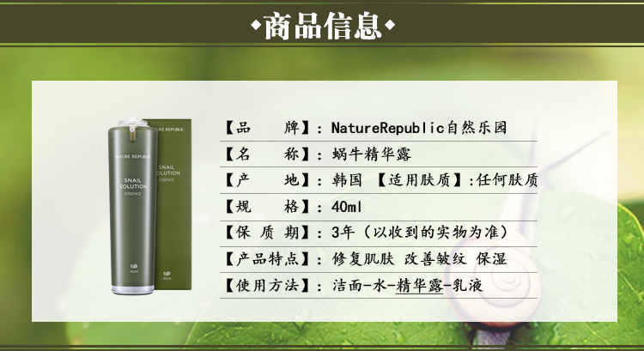Click the 【品 牌】 label
Image resolution: width=644 pixels, height=351 pixels.
[267, 128]
